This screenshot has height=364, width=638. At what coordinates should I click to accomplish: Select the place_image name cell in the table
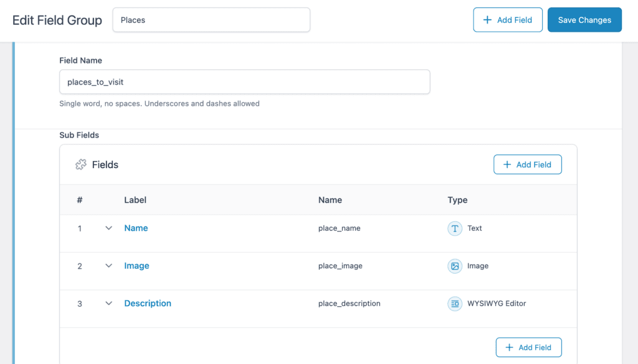[x=340, y=266]
